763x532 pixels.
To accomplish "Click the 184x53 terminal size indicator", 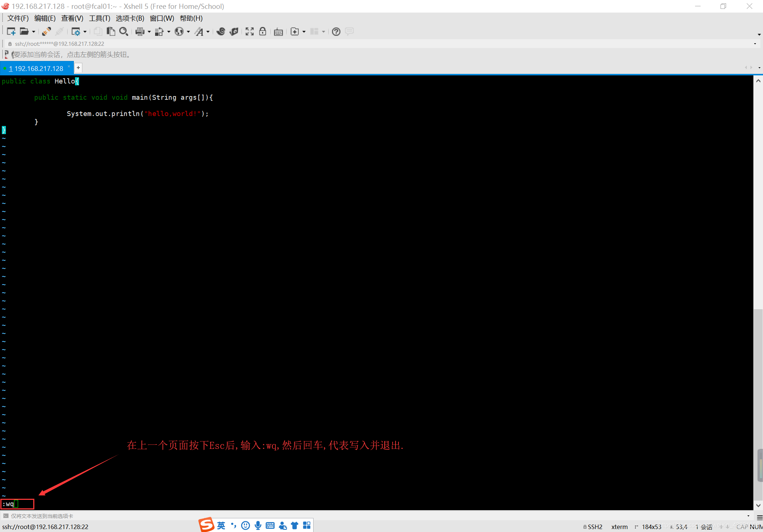I will tap(648, 527).
